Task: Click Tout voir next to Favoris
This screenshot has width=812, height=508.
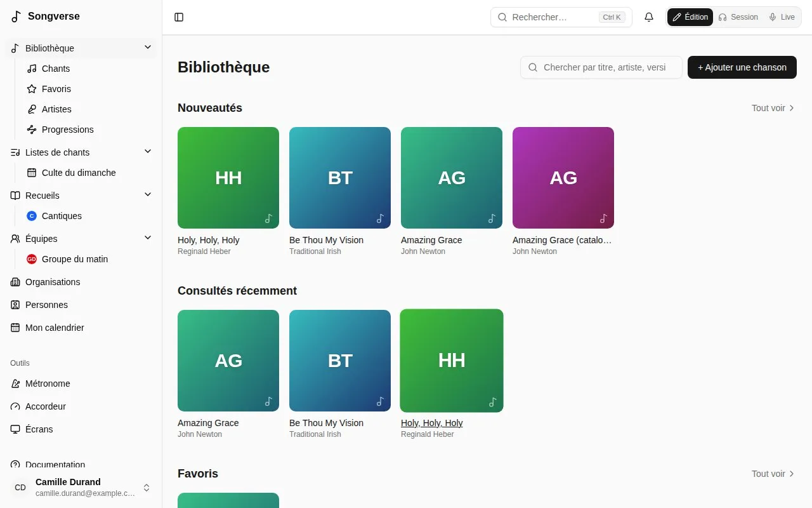Action: 773,474
